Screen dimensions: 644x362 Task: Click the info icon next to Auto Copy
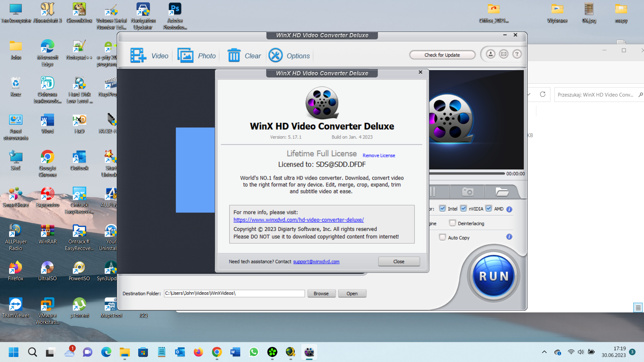(509, 237)
